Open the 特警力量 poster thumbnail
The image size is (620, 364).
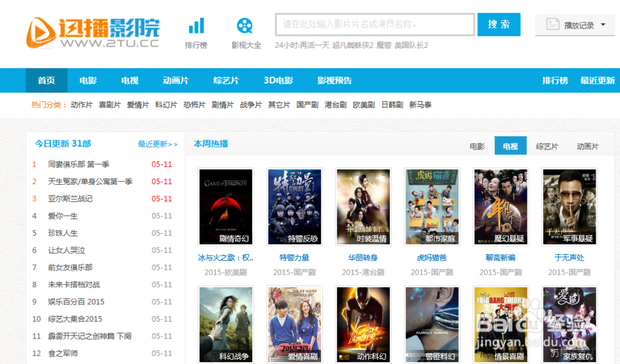point(294,206)
